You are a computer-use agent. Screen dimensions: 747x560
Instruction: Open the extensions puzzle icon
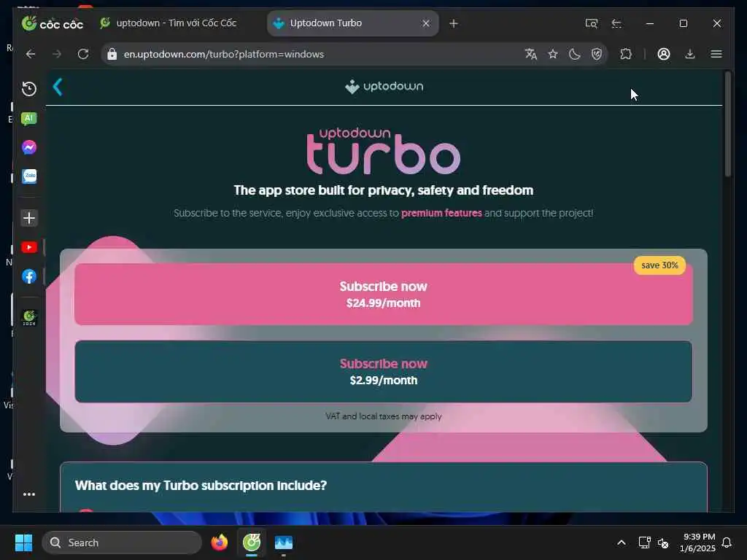pyautogui.click(x=626, y=54)
